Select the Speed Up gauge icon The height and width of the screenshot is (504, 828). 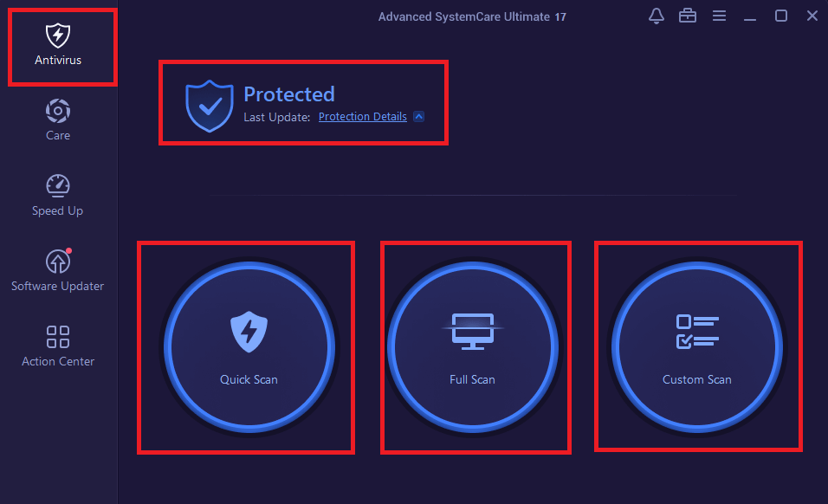58,186
